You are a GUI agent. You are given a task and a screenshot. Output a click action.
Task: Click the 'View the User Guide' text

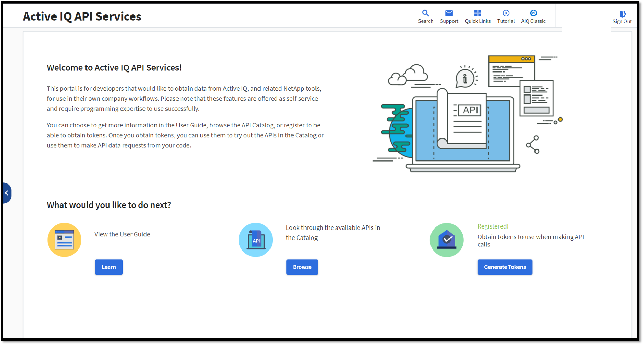(x=122, y=234)
